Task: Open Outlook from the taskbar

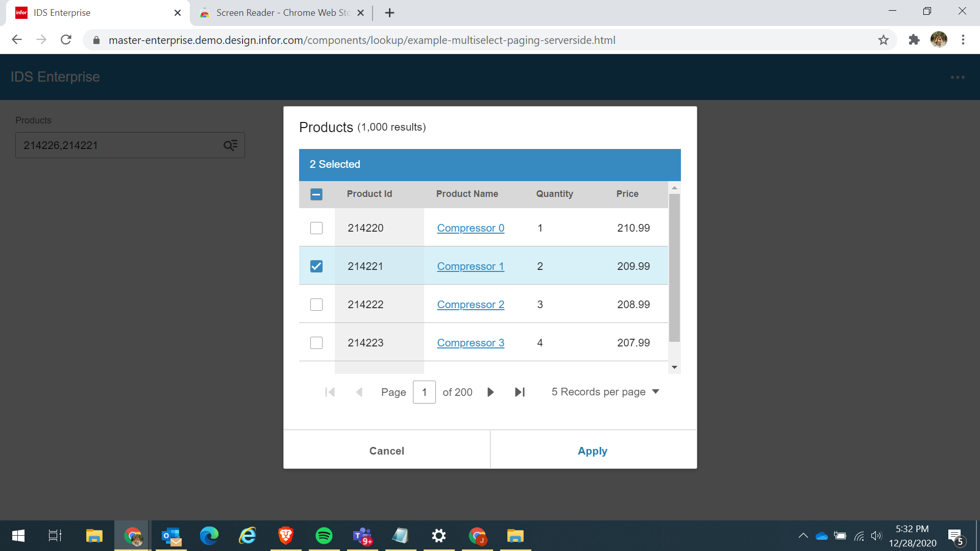Action: pyautogui.click(x=171, y=536)
